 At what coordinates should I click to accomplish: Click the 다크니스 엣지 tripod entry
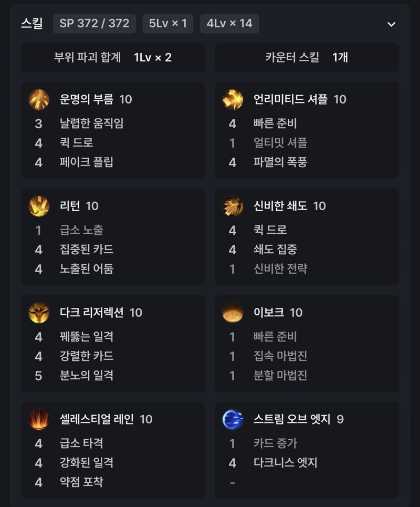click(285, 463)
